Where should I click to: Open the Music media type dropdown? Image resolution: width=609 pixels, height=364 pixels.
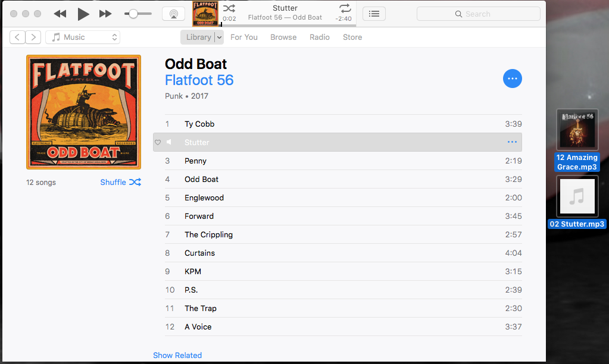[x=83, y=37]
